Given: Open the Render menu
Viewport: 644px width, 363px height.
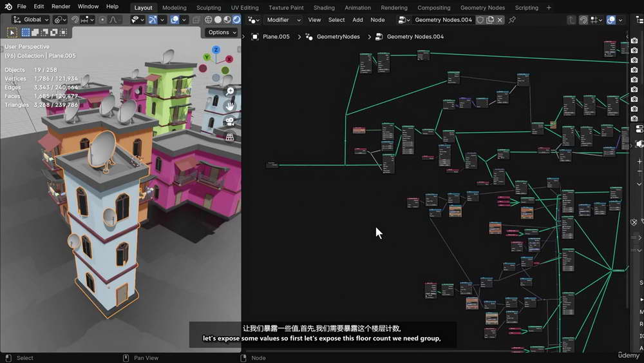Looking at the screenshot, I should (61, 6).
